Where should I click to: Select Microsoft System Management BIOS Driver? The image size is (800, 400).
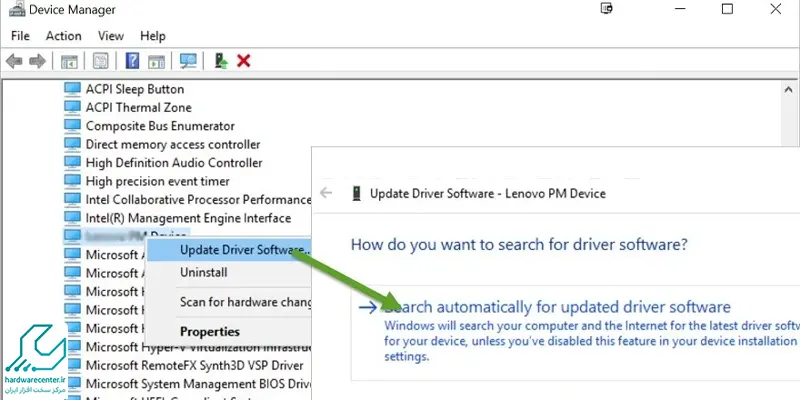tap(198, 383)
